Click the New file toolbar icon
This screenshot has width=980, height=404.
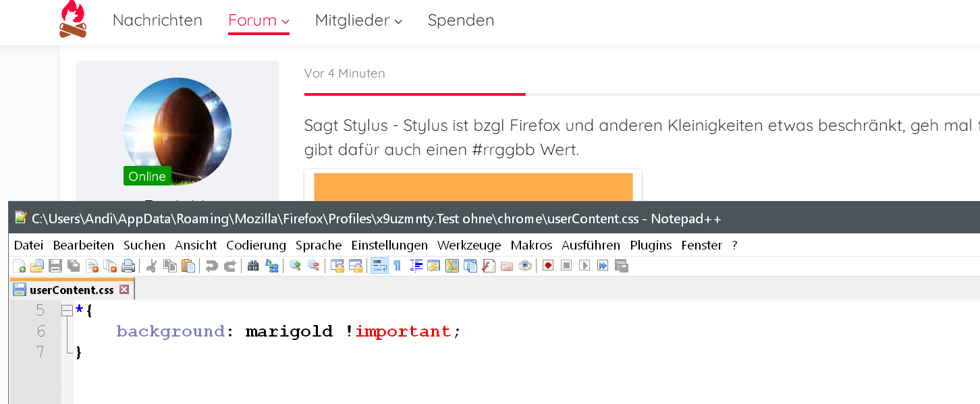click(x=20, y=266)
